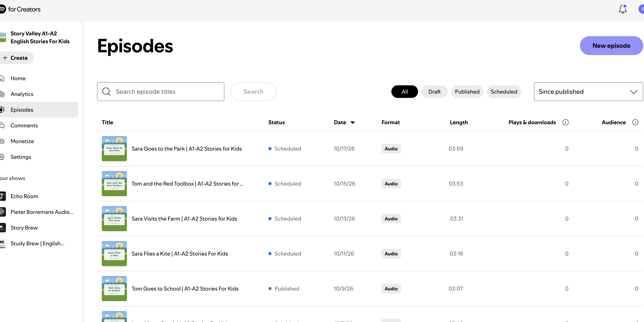Open Sara Goes to the Park thumbnail
The image size is (644, 322).
click(x=114, y=149)
